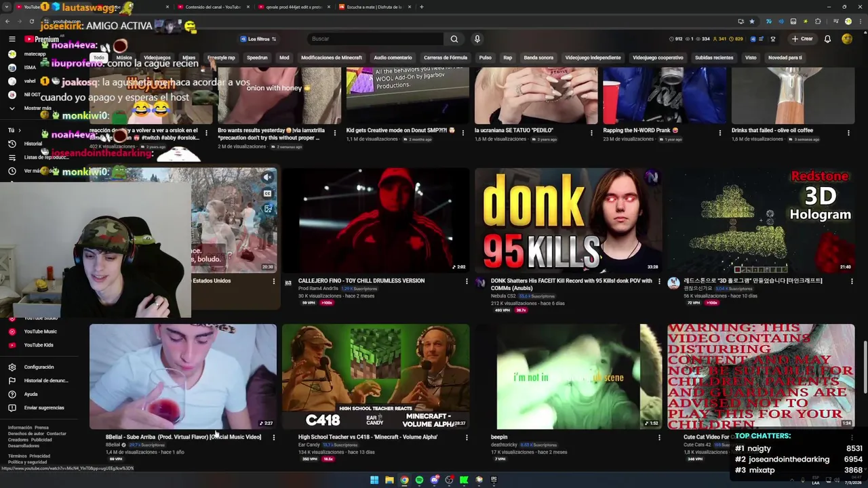Open Chrome from the taskbar

404,480
